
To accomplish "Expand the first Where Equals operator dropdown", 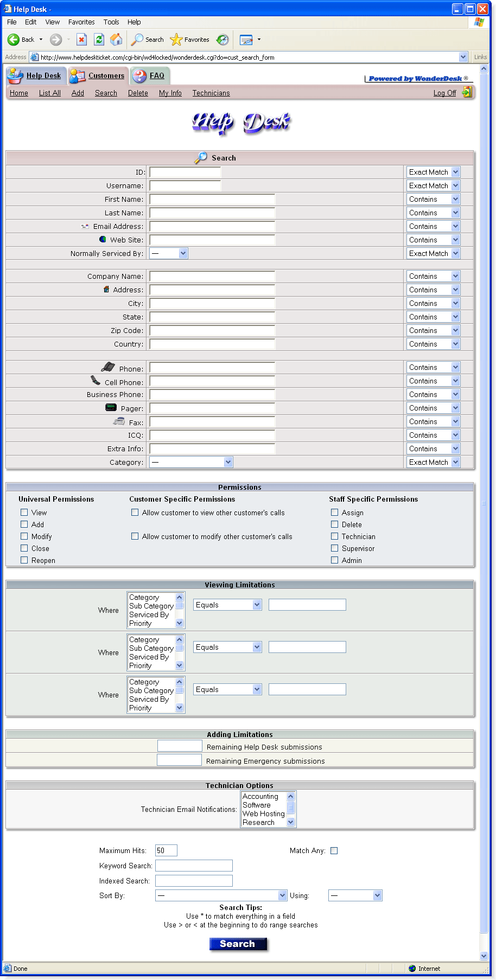I will pyautogui.click(x=227, y=605).
